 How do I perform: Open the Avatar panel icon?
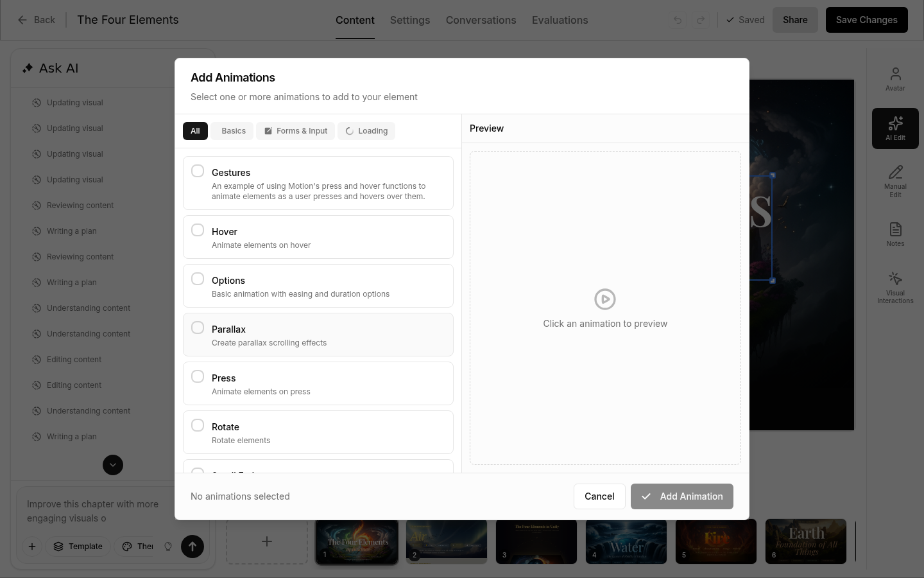click(x=895, y=79)
